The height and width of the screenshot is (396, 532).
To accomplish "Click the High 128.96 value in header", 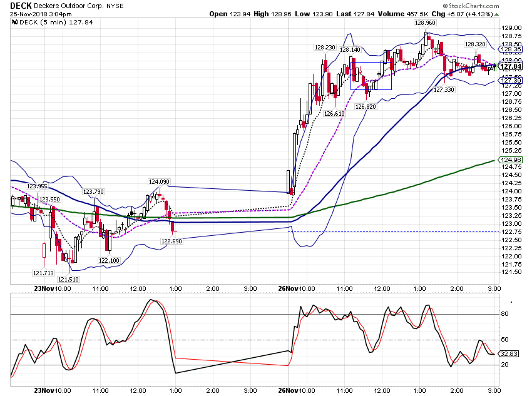I will coord(272,14).
